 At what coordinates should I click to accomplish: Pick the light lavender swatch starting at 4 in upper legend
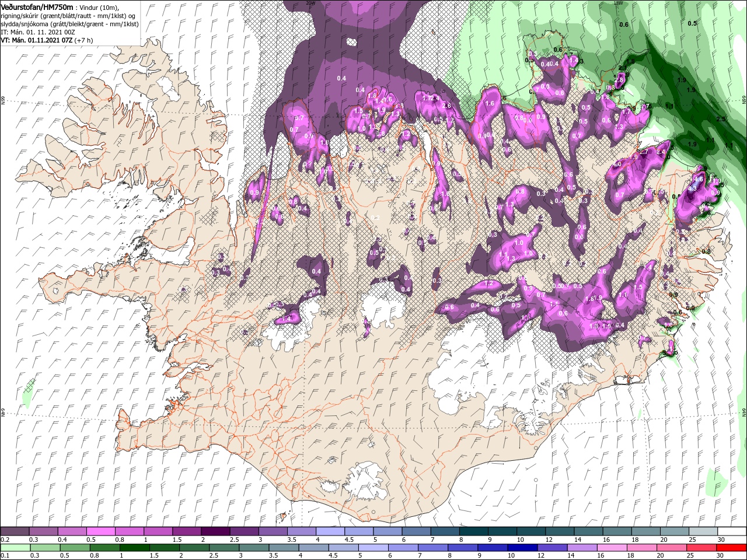click(x=330, y=531)
